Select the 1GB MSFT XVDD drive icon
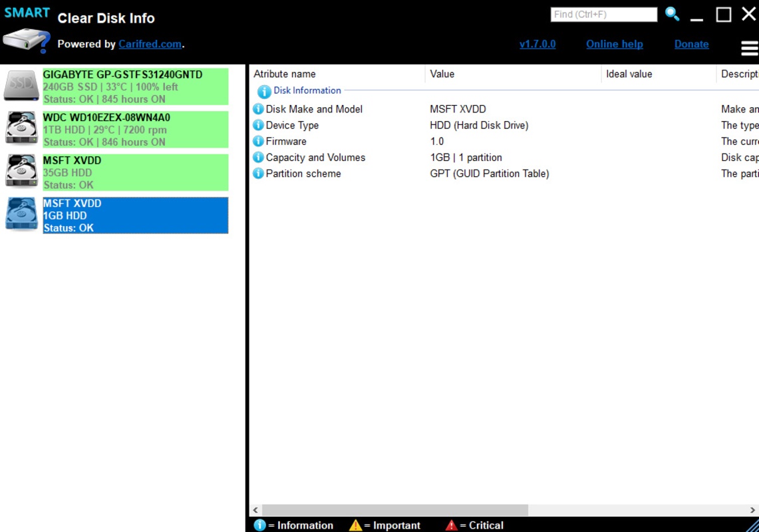This screenshot has height=532, width=759. 21,214
